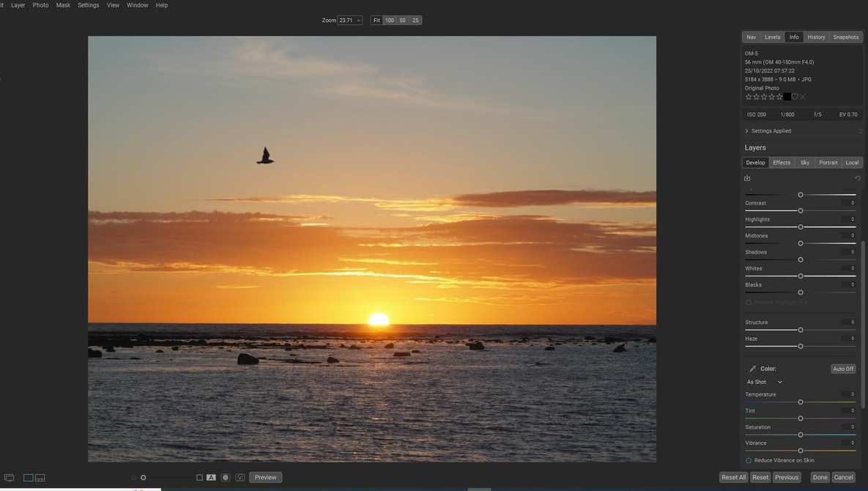Pick the white balance eyedropper next to Color
Viewport: 868px width, 491px height.
click(x=752, y=369)
